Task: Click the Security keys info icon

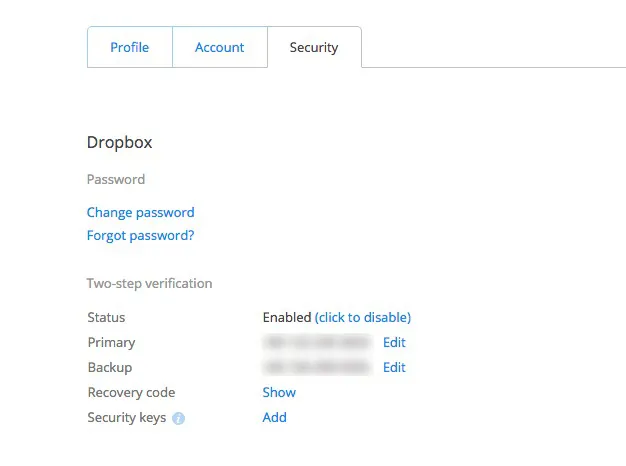Action: [179, 418]
